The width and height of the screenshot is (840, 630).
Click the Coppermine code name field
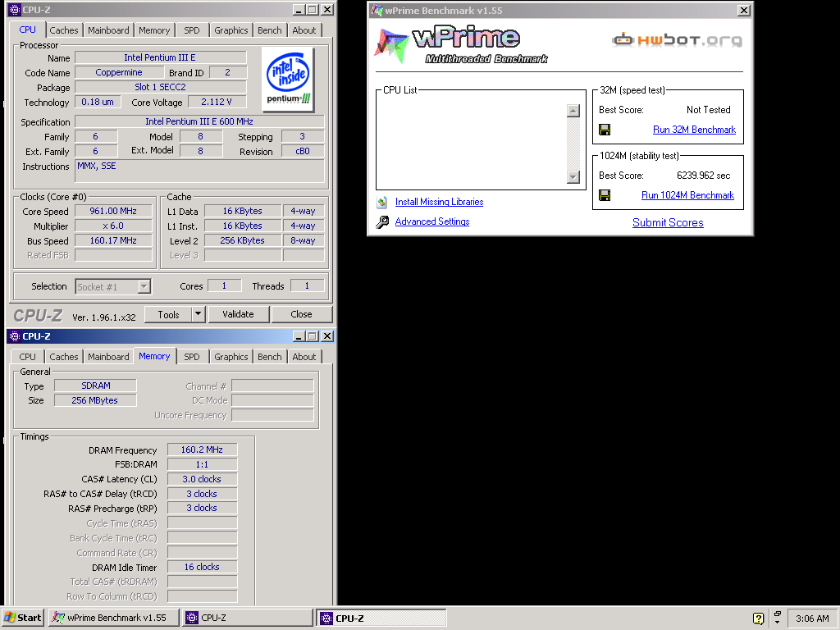[x=119, y=72]
